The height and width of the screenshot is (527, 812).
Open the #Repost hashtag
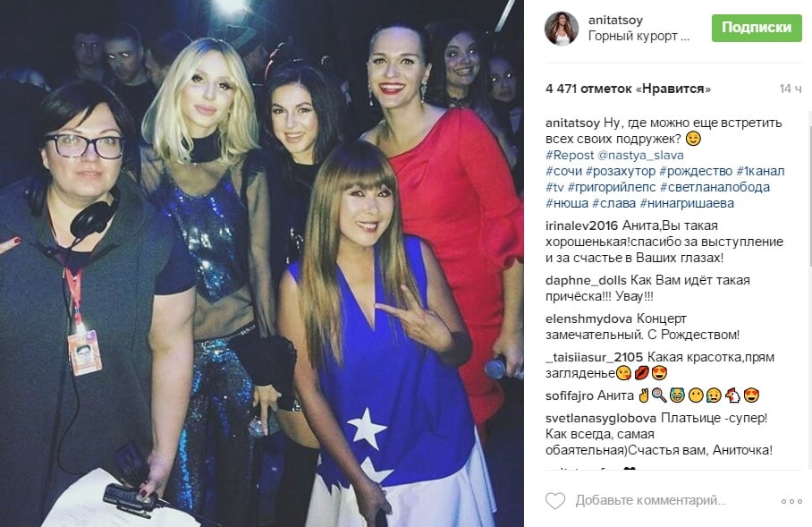tap(570, 155)
